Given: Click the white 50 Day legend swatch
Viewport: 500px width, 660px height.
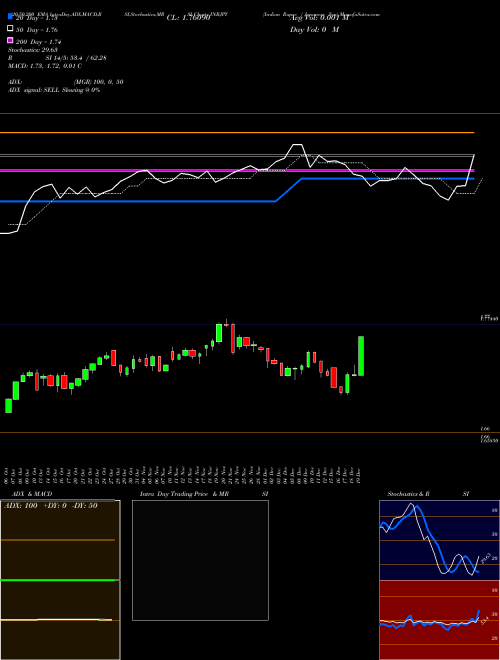Looking at the screenshot, I should 10,29.
